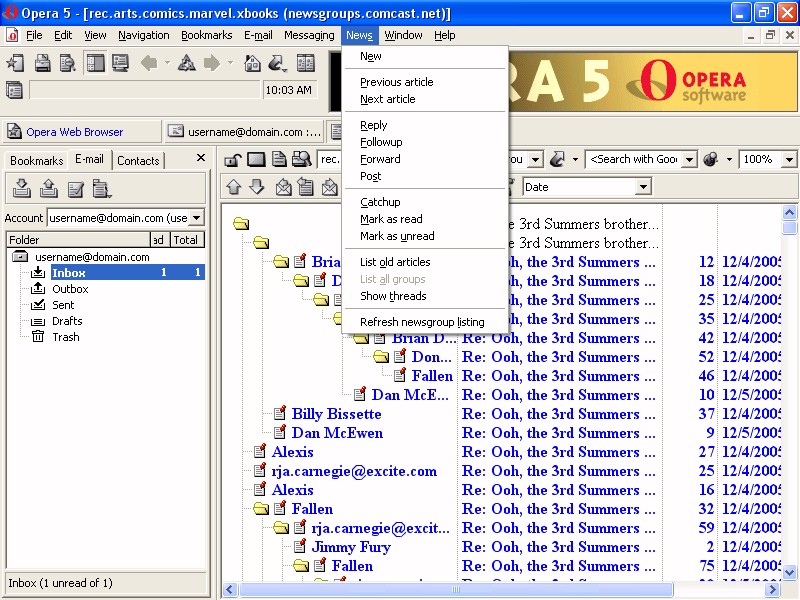Open the Jimmy Fury article
The image size is (800, 600).
pyautogui.click(x=351, y=547)
